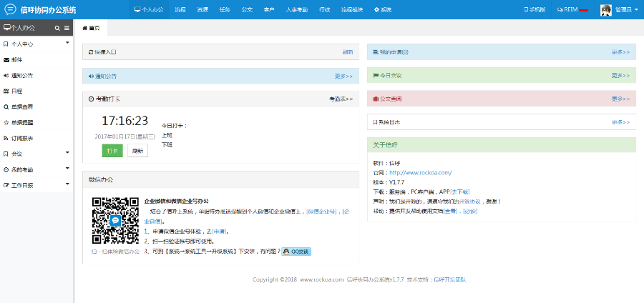Image resolution: width=644 pixels, height=303 pixels.
Task: Click the 管理员 user avatar picture
Action: (x=606, y=10)
